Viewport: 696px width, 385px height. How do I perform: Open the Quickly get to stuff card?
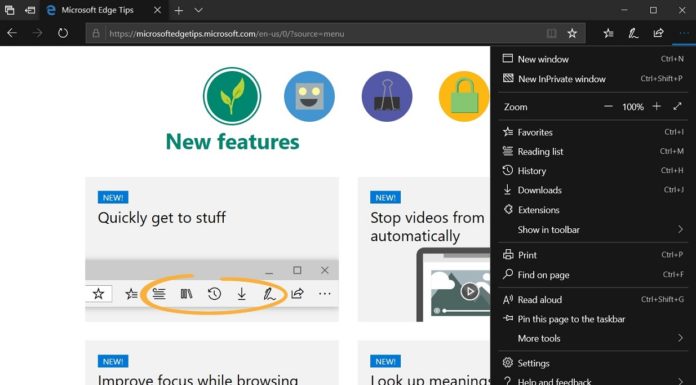212,250
